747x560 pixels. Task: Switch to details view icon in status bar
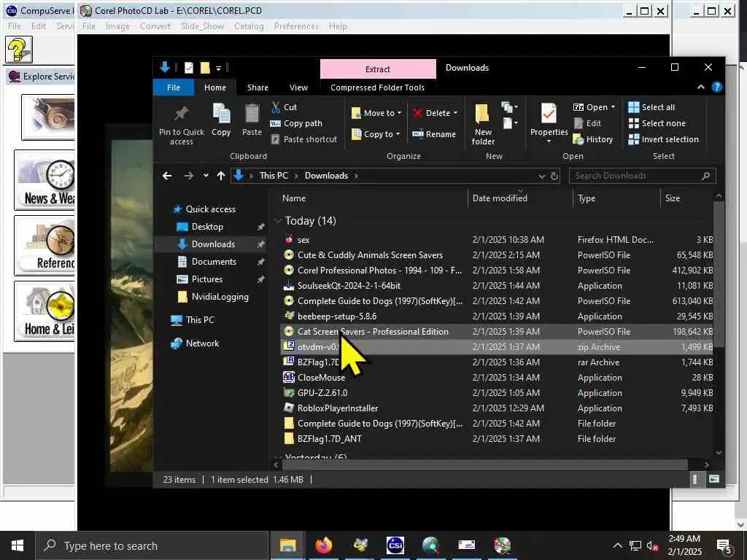click(695, 479)
